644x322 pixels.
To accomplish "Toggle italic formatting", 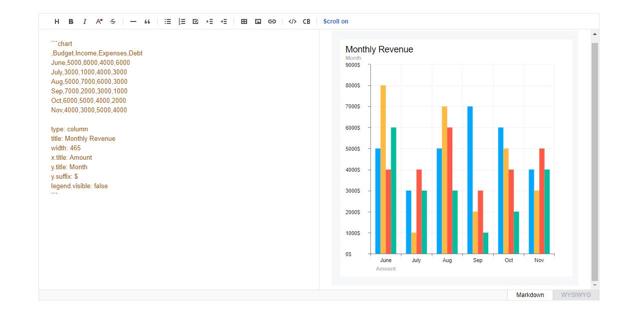I will (x=85, y=21).
